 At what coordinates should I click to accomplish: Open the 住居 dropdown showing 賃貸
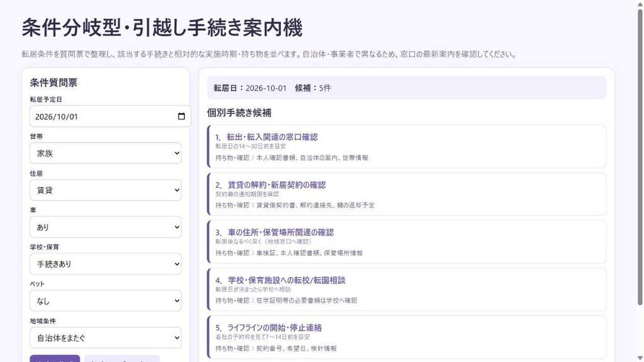point(106,190)
